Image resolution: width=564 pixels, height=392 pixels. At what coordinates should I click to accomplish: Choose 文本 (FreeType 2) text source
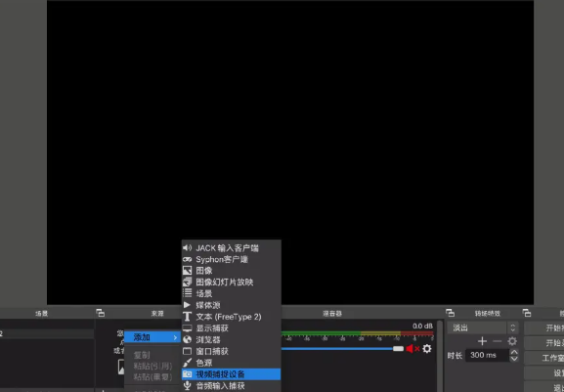click(x=232, y=317)
